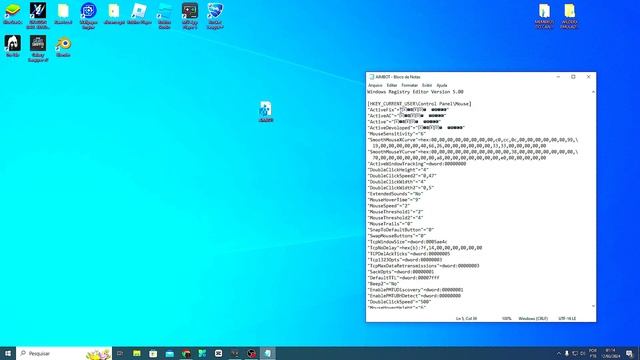The height and width of the screenshot is (360, 640).
Task: Click the "DoubleClickSpeed2" line
Action: click(402, 176)
